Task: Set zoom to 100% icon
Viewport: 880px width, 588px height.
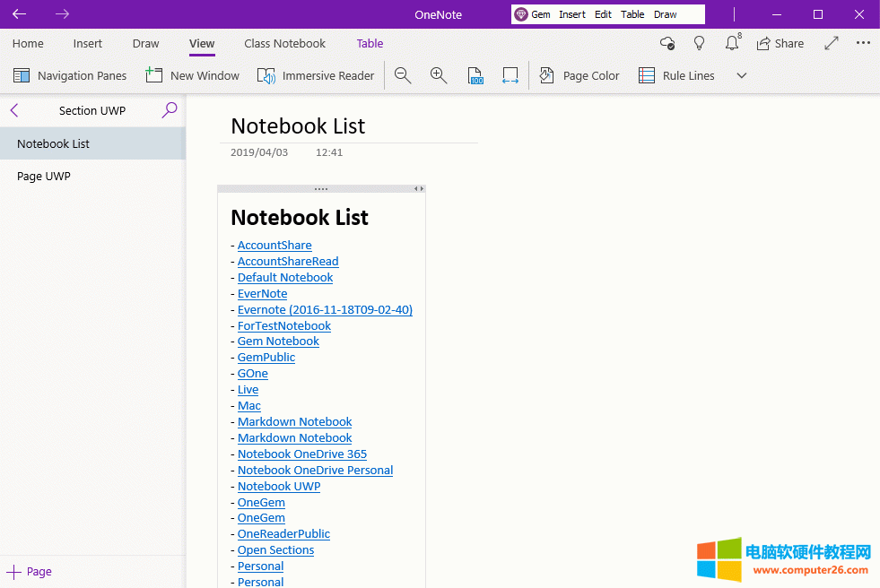Action: pos(475,76)
